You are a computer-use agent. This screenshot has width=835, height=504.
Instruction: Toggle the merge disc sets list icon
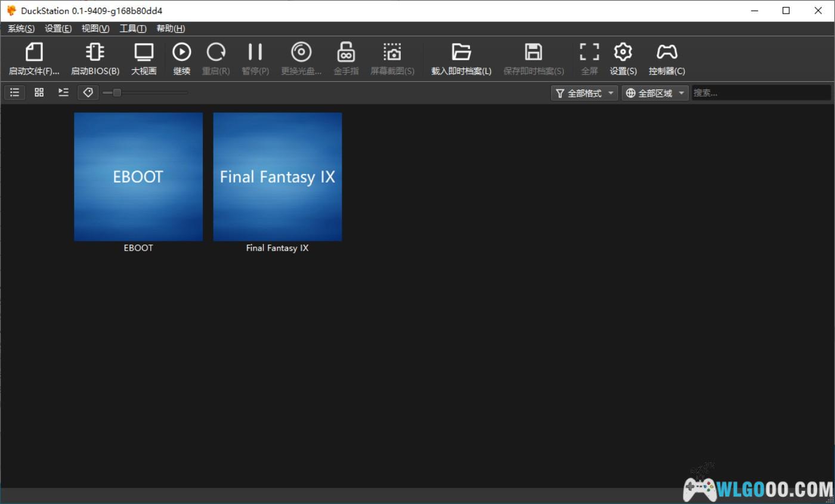[63, 92]
